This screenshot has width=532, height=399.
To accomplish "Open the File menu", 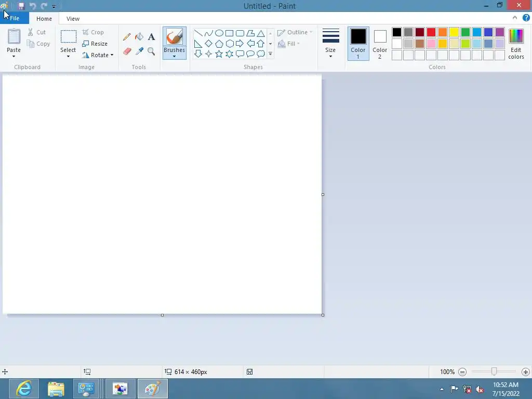I will coord(15,18).
